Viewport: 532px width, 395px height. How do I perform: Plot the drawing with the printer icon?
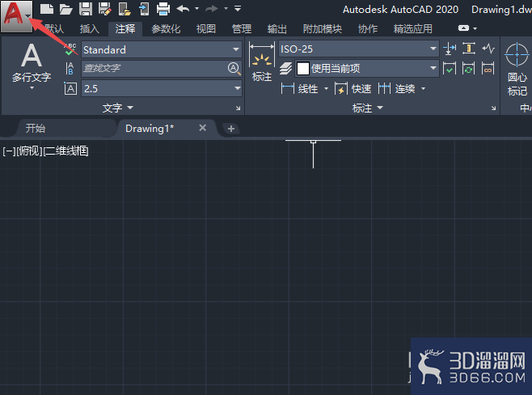(163, 9)
